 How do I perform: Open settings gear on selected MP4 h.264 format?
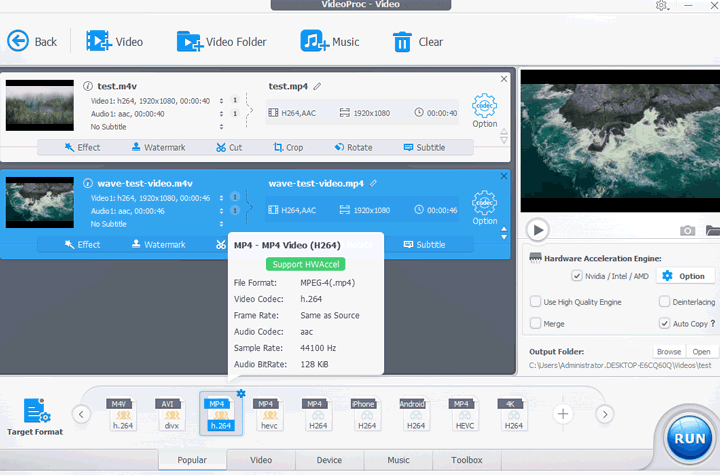click(241, 393)
